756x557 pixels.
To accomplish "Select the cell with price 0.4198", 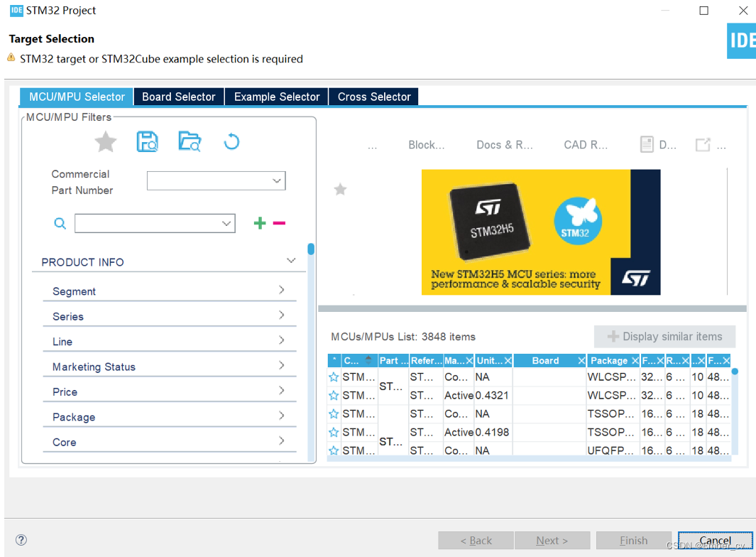I will (x=492, y=432).
